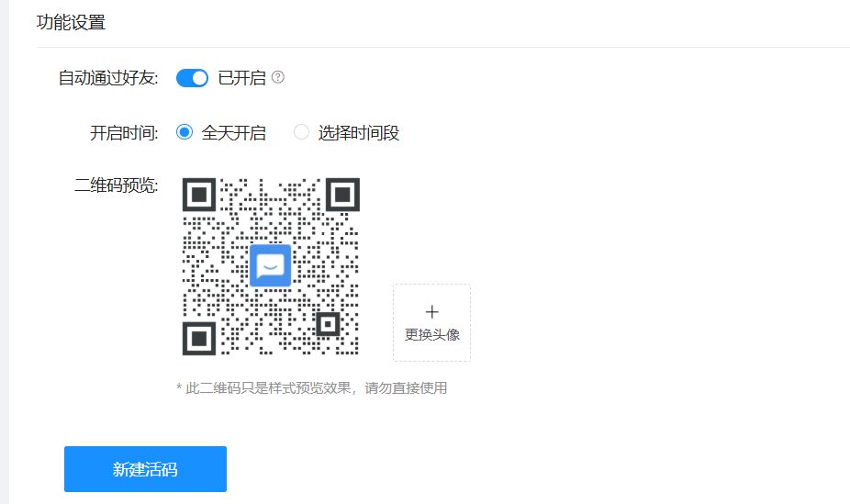Select the 全天开启 radio button
Screen dimensions: 850x504
[185, 131]
